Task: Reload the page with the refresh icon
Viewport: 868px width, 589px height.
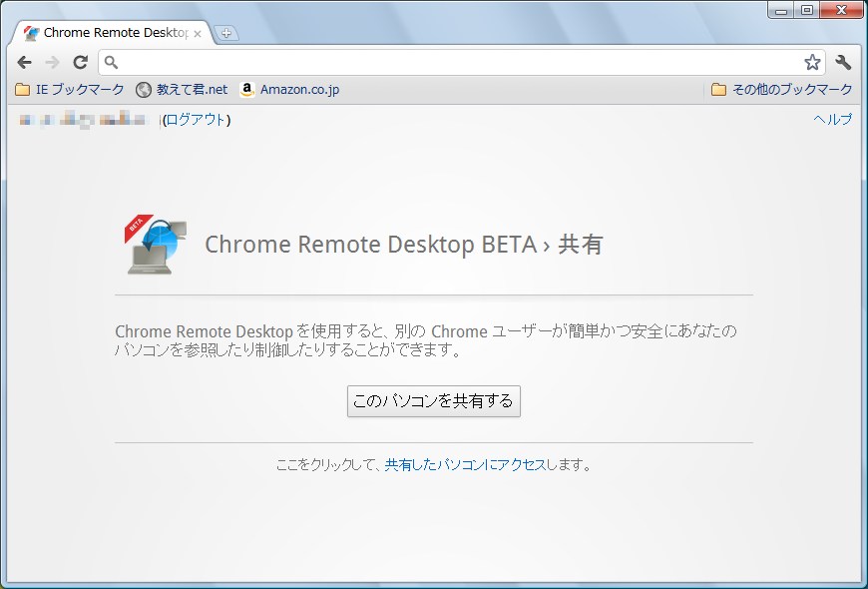Action: (x=81, y=62)
